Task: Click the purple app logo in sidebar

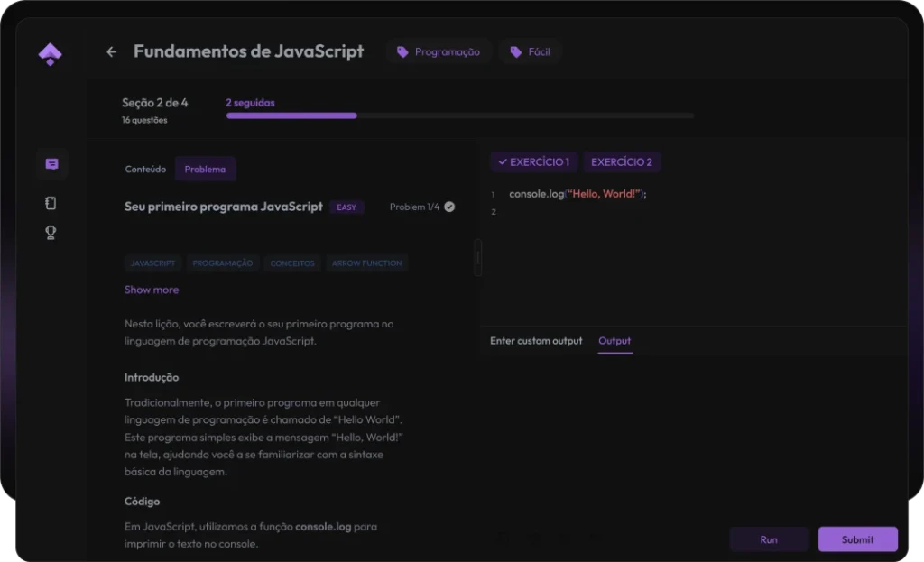Action: (51, 54)
